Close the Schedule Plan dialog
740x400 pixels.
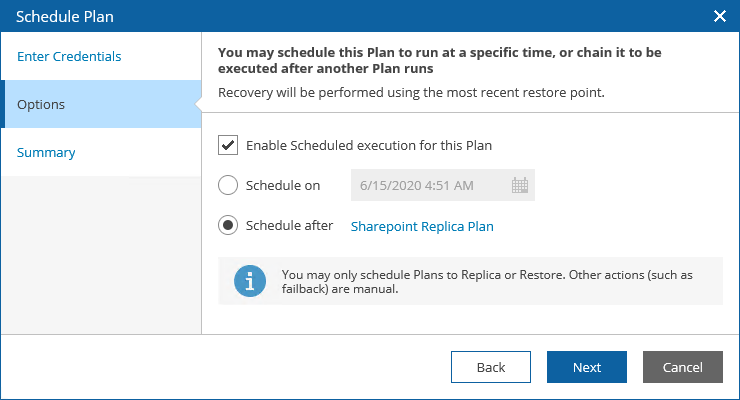pos(719,16)
